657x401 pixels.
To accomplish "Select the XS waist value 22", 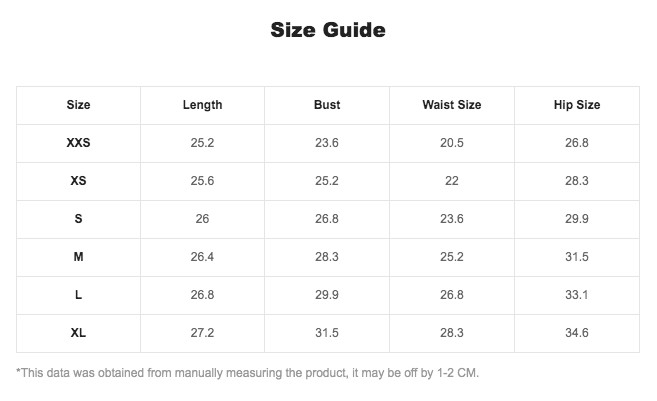I will [452, 181].
